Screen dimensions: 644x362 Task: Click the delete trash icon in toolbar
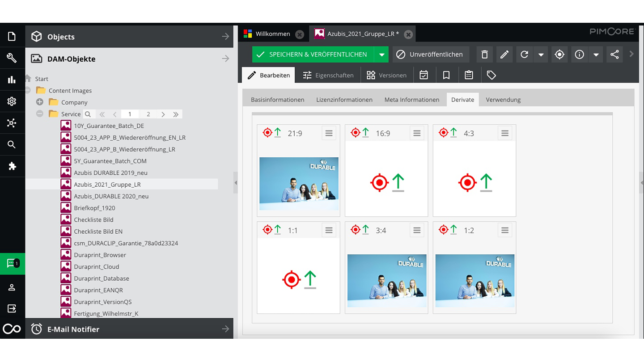click(484, 55)
